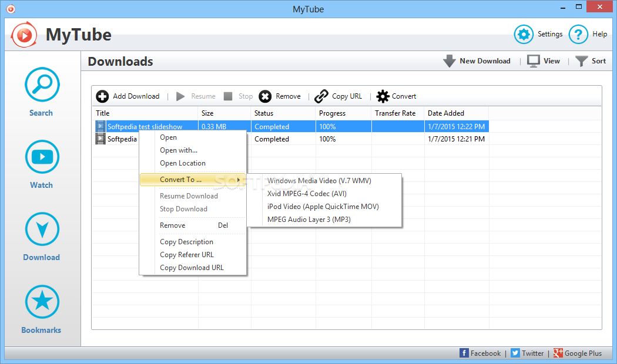Screen dimensions: 617x364
Task: Click the Copy URL chain icon
Action: 321,96
